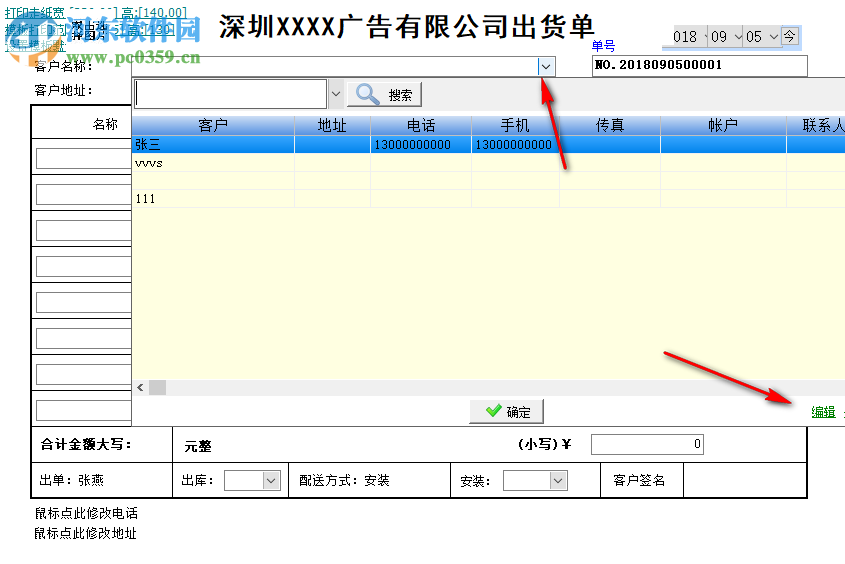Click the customer list scrollbar left arrow

click(140, 387)
